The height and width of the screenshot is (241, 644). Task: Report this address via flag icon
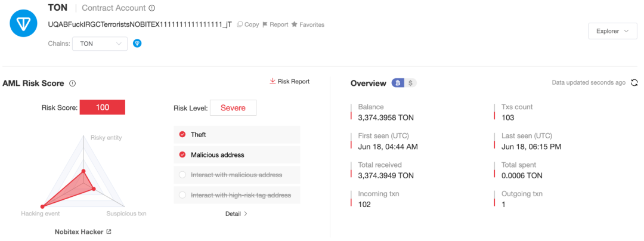[x=275, y=24]
